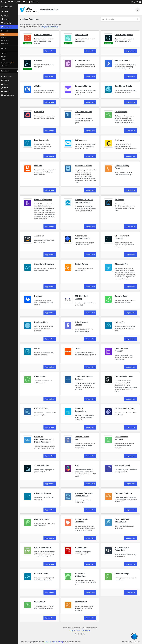The height and width of the screenshot is (644, 142).
Task: Click the Slack extension icon
Action: tap(68, 469)
